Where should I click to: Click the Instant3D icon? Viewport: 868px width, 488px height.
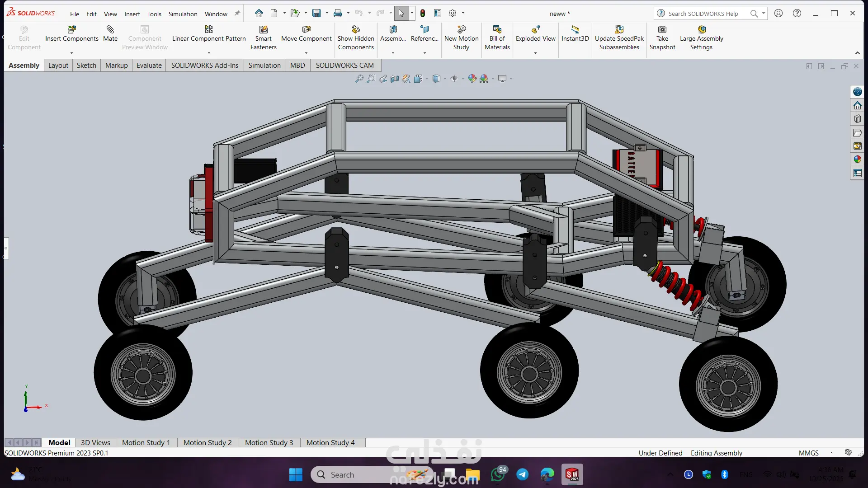point(575,30)
